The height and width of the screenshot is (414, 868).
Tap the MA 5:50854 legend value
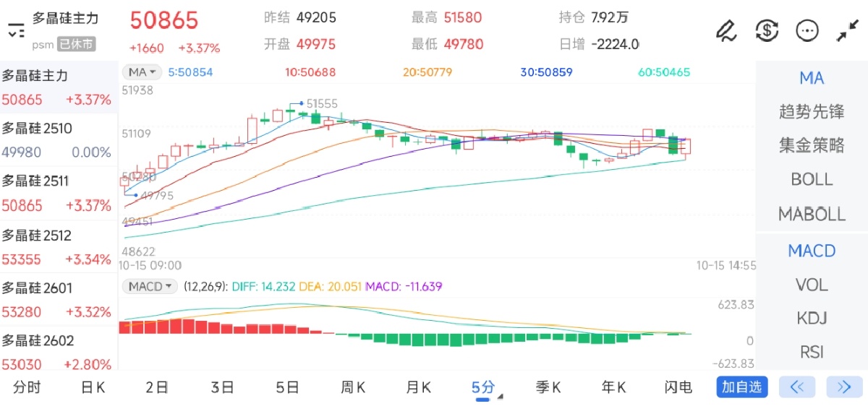(191, 72)
